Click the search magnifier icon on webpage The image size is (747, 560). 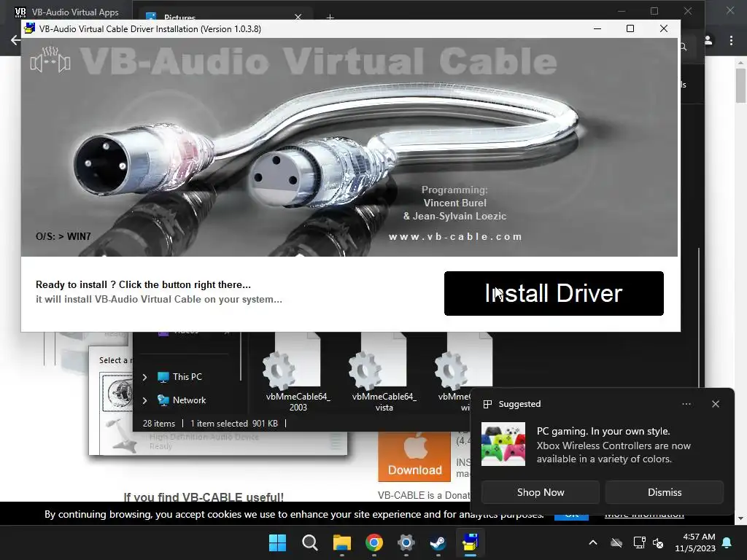coord(683,46)
